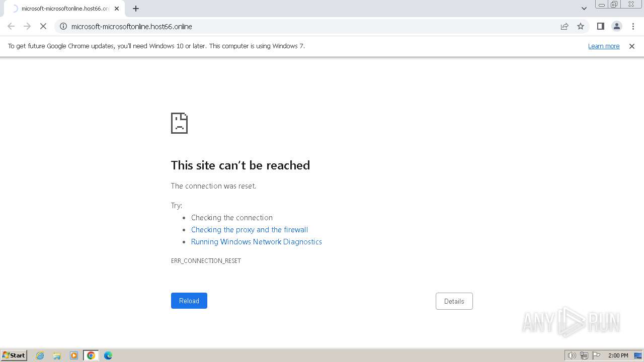Open File Explorer from the taskbar

pyautogui.click(x=57, y=355)
